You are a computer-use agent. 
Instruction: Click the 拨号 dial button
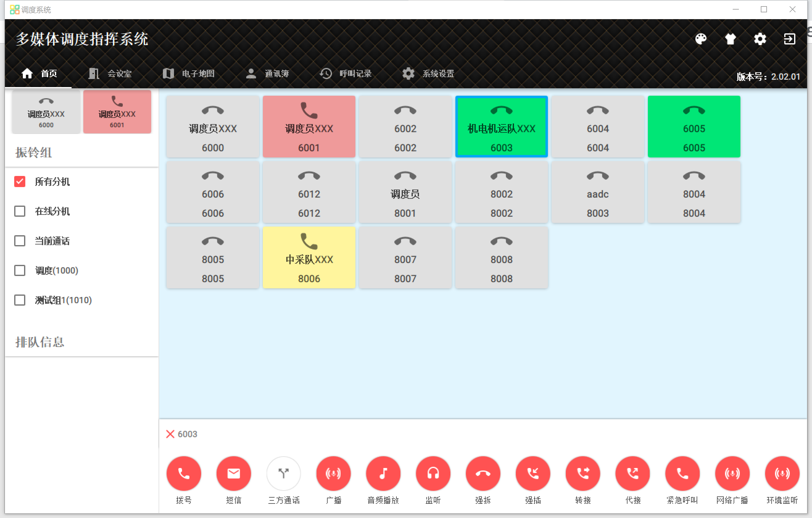184,473
